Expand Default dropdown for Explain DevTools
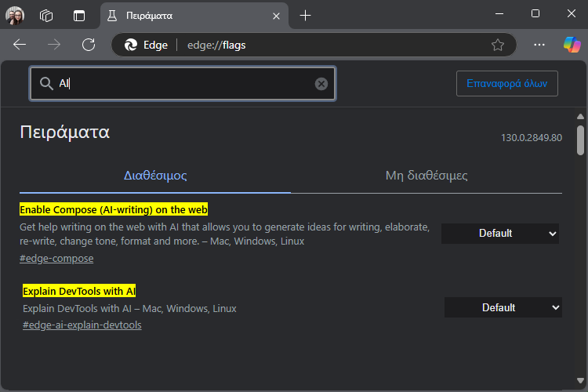The width and height of the screenshot is (588, 392). (503, 307)
